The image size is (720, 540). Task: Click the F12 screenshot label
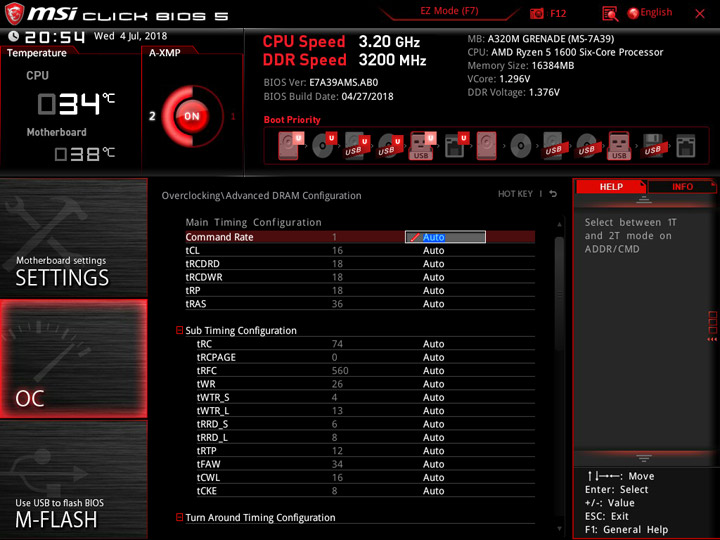pos(558,13)
